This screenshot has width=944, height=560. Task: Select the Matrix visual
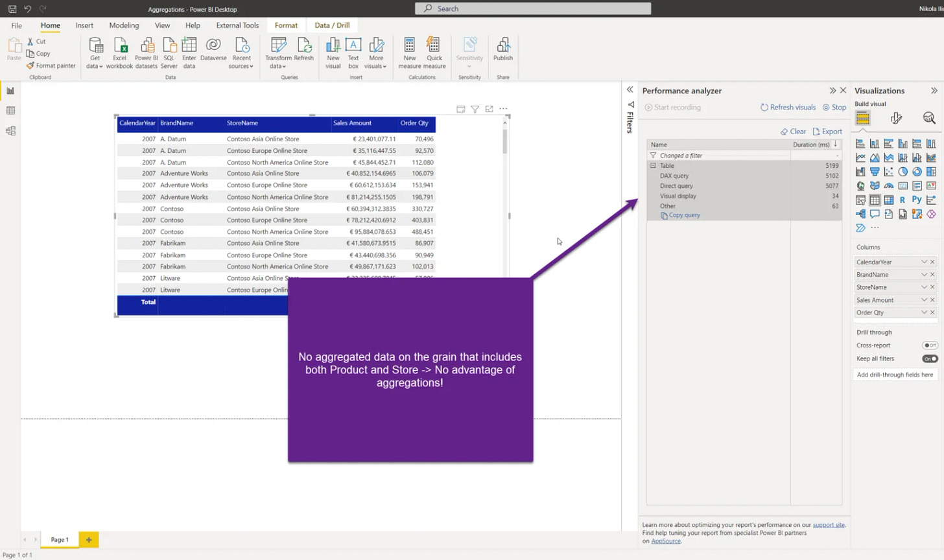coord(889,200)
